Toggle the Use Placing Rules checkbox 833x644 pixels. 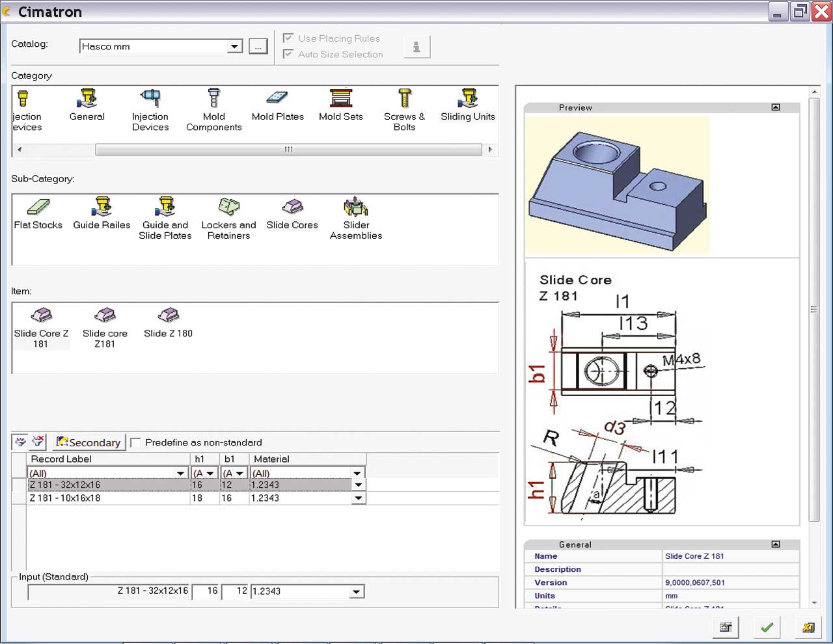coord(288,38)
